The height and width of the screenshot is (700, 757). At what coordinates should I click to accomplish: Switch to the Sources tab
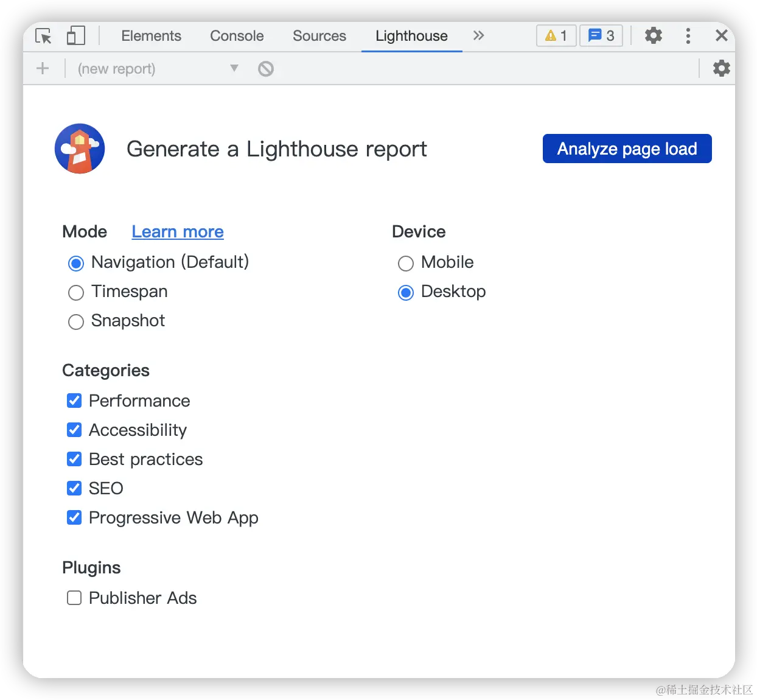(x=319, y=36)
